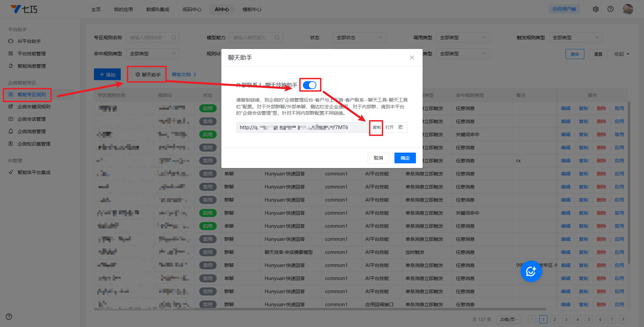Click the QR code icon beside 打开
644x327 pixels.
[400, 127]
